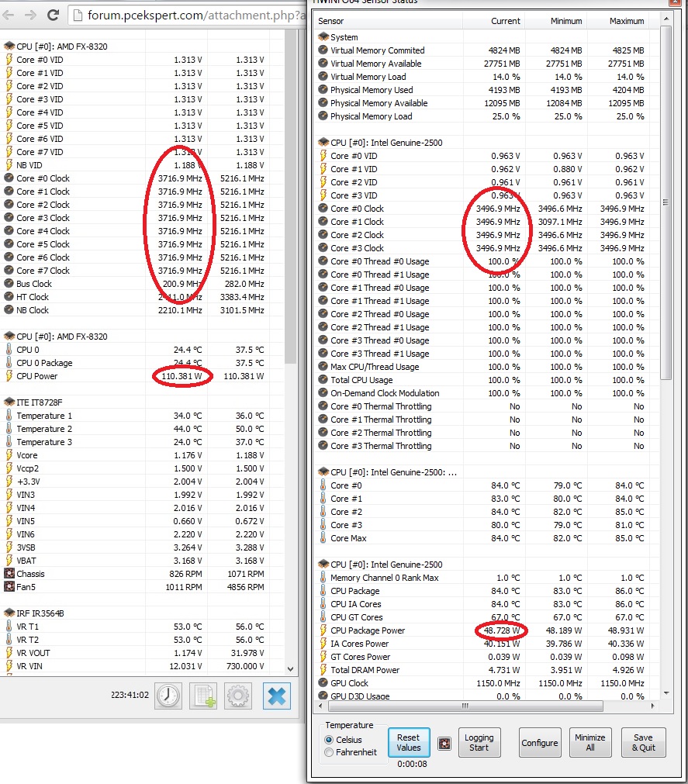
Task: Click the fan icon beside Reset Values
Action: coord(444,743)
